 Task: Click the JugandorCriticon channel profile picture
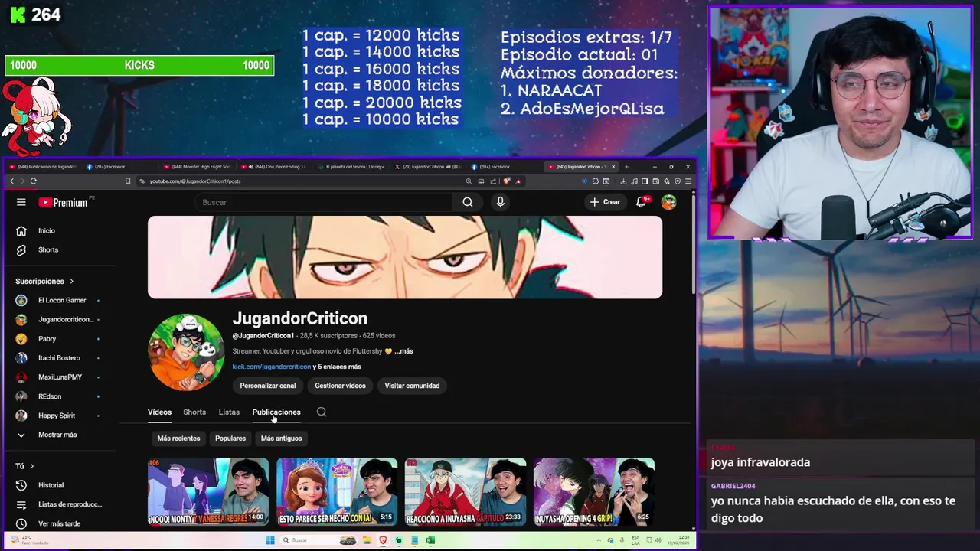186,352
